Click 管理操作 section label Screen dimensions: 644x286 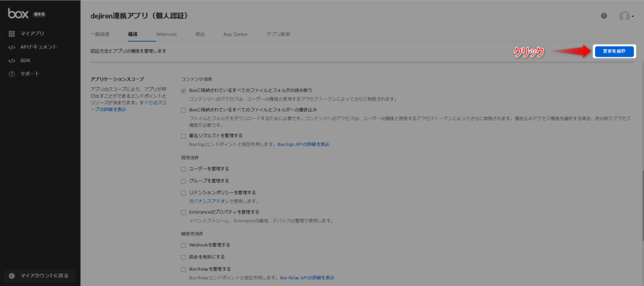pos(189,158)
